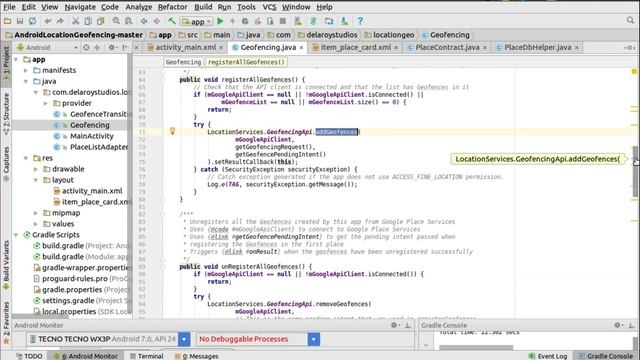Click the locationgeo breadcrumb

(x=389, y=35)
